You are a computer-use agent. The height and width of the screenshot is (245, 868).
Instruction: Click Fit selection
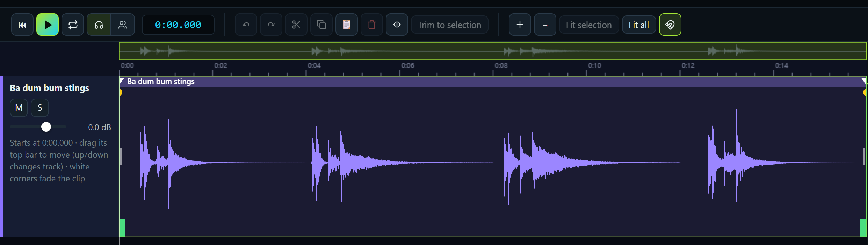tap(589, 25)
